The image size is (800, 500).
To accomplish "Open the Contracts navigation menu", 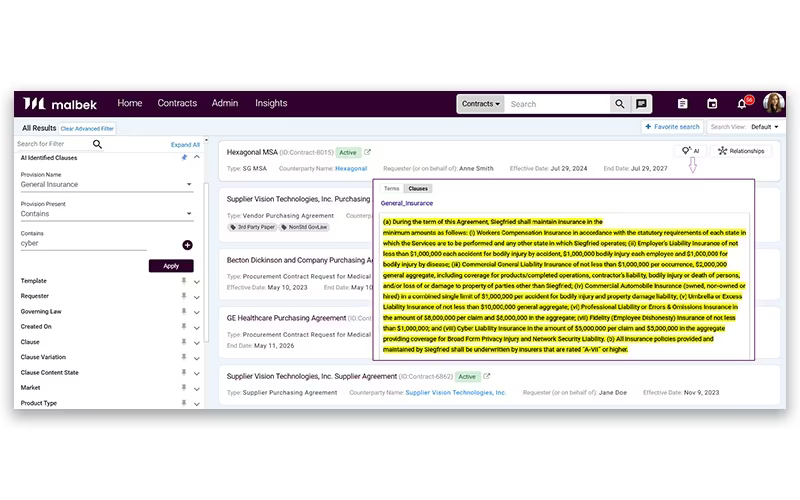I will 177,103.
